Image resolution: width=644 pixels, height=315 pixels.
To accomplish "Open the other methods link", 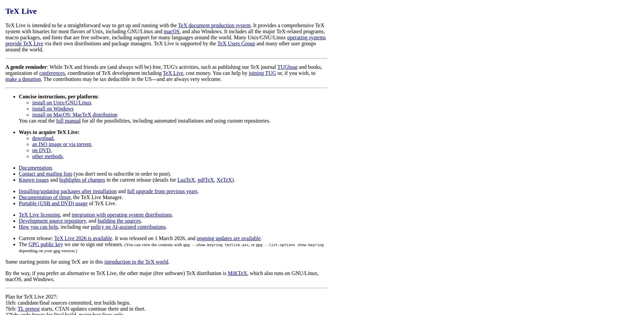I will pos(47,156).
